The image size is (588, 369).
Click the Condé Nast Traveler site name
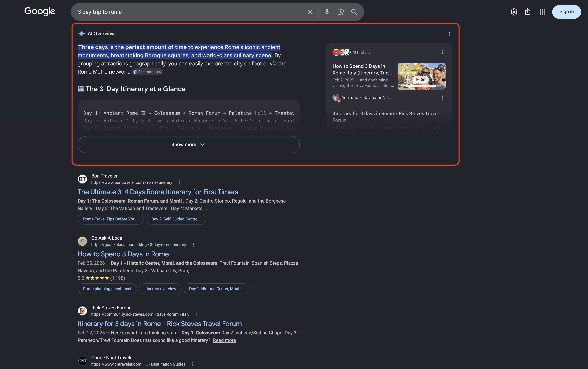113,358
